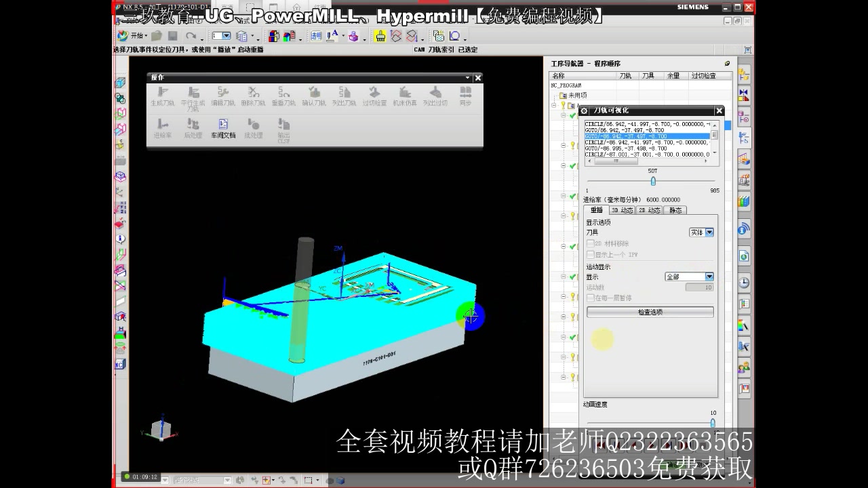Click the 运动数 input field showing 10
Image resolution: width=868 pixels, height=488 pixels.
[699, 287]
